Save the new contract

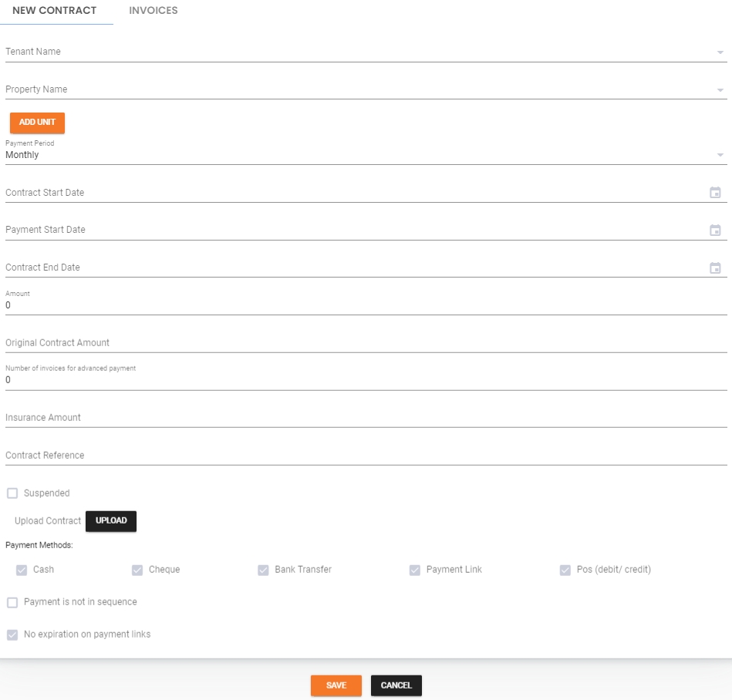tap(336, 685)
